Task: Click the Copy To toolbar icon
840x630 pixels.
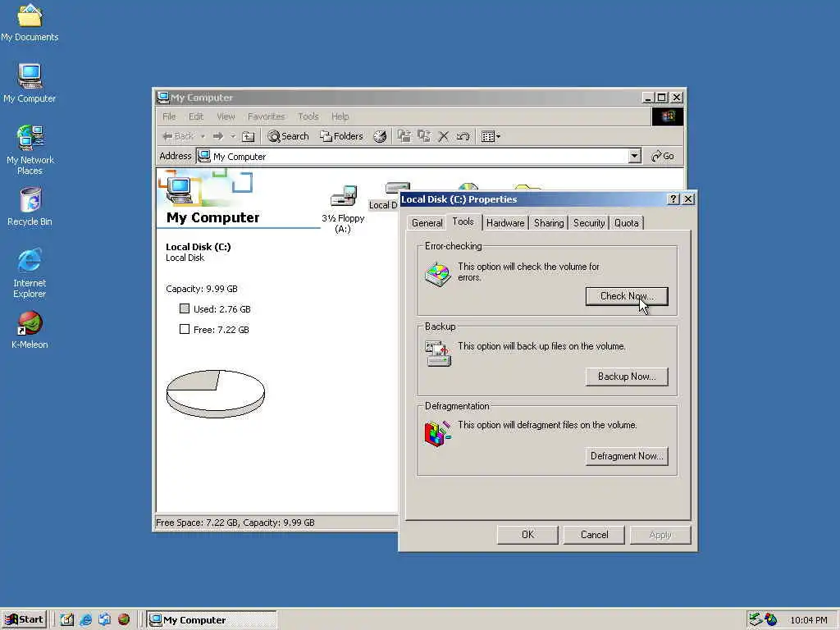Action: coord(424,137)
